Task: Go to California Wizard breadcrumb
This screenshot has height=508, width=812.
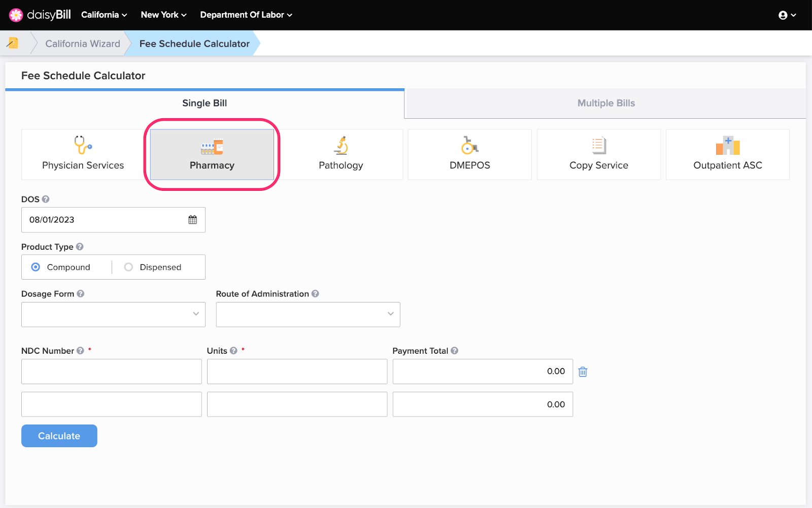Action: tap(83, 44)
